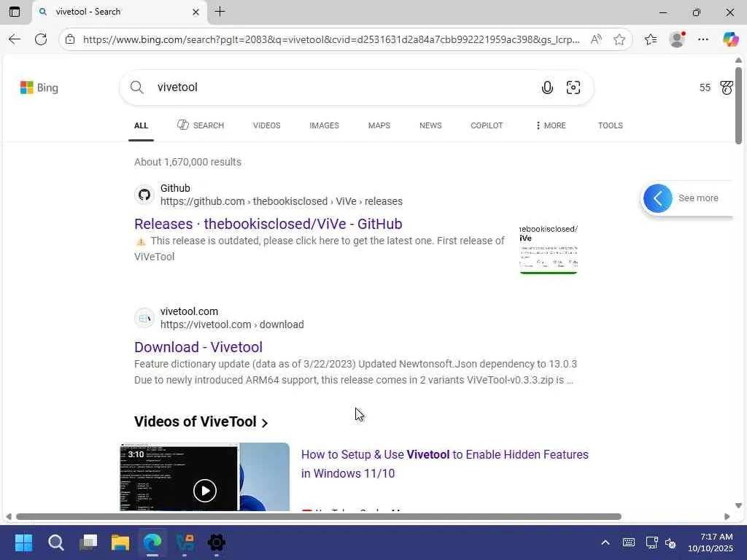Launch the Copilot sidebar icon
The width and height of the screenshot is (747, 560).
pos(730,39)
